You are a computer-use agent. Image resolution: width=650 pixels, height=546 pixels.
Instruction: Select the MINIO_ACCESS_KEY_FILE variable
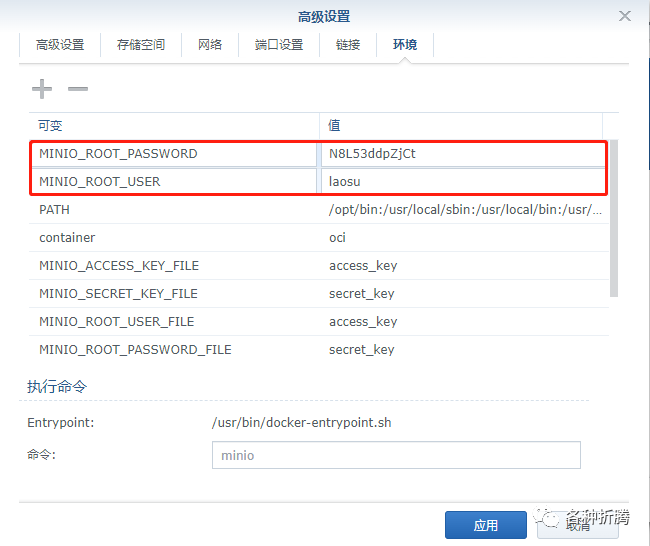coord(119,266)
